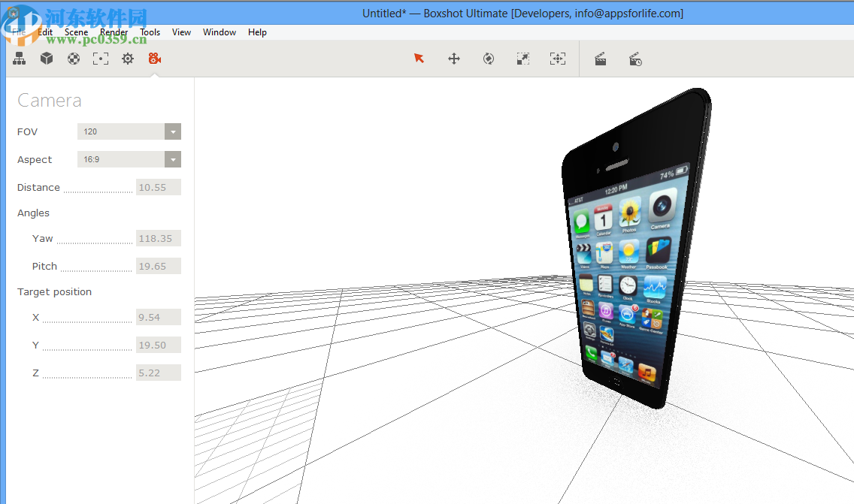Activate the rotate tool

tap(489, 59)
